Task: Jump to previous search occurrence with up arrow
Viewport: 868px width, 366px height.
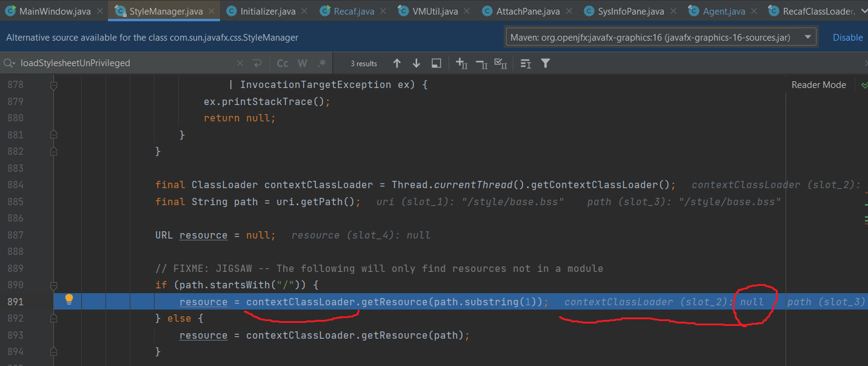Action: coord(397,63)
